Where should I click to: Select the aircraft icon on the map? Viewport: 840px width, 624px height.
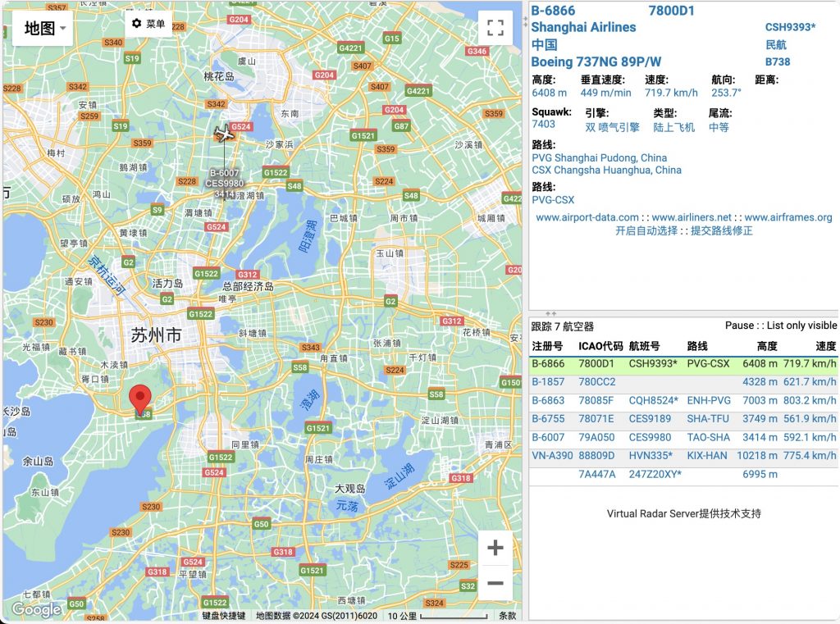point(223,134)
